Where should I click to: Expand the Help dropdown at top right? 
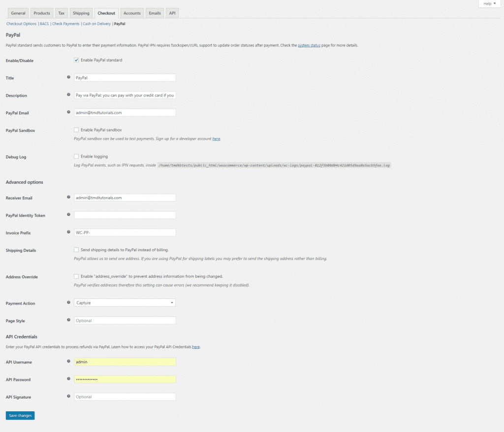489,4
